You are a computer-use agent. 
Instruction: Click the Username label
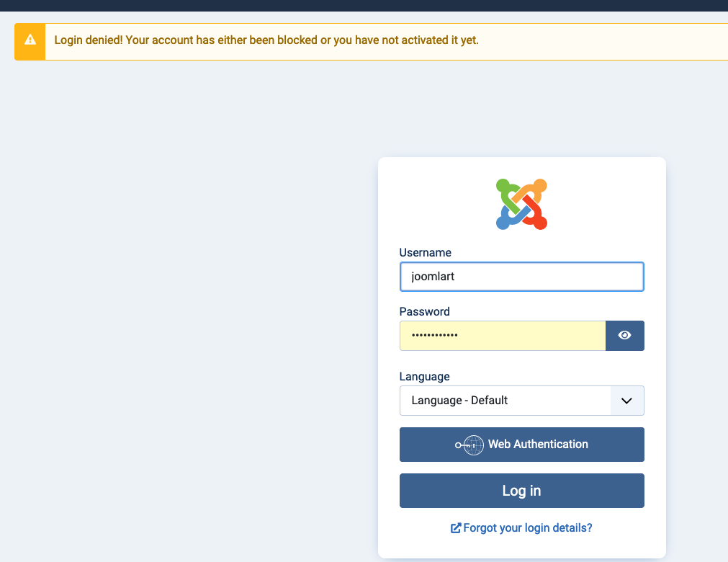tap(425, 252)
